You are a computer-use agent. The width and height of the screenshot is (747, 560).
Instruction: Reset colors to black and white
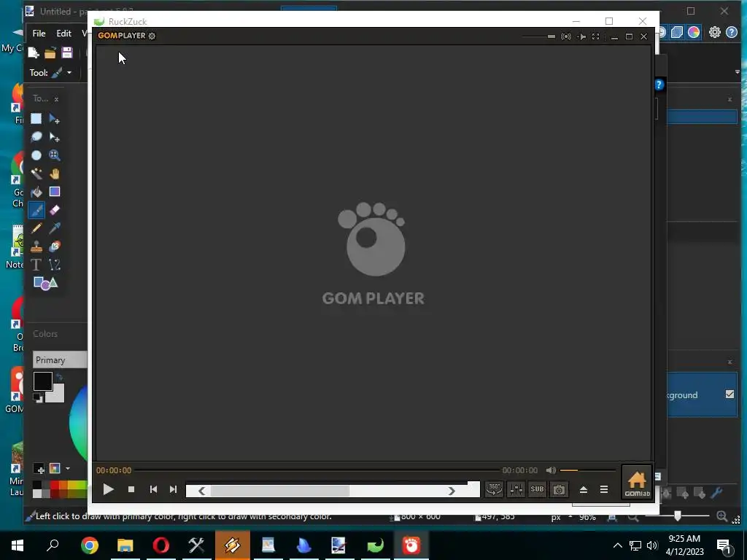click(x=38, y=397)
